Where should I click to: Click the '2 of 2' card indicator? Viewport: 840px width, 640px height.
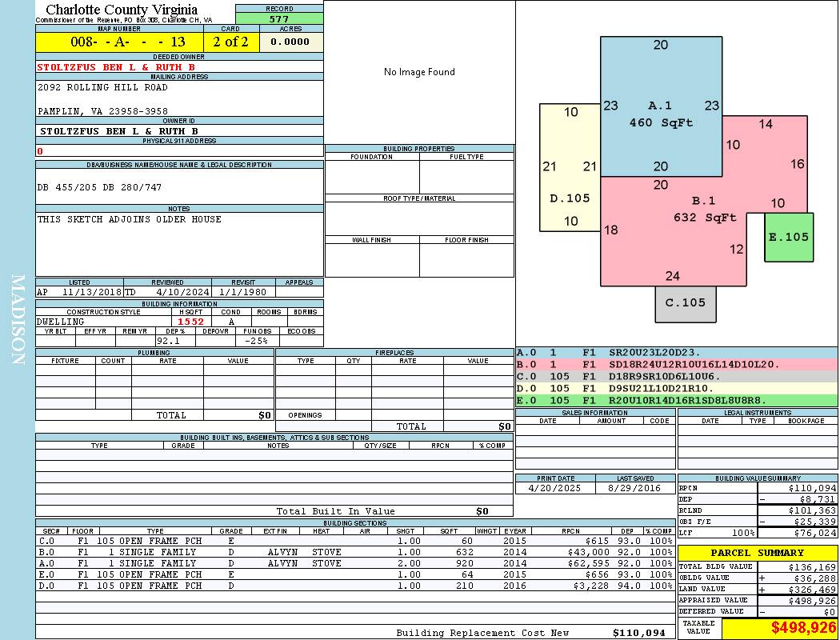[230, 42]
